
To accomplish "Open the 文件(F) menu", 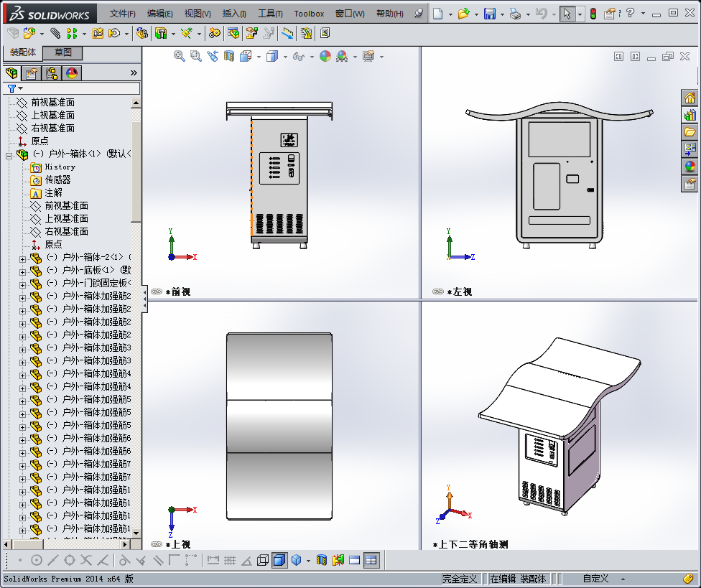I will pos(123,14).
